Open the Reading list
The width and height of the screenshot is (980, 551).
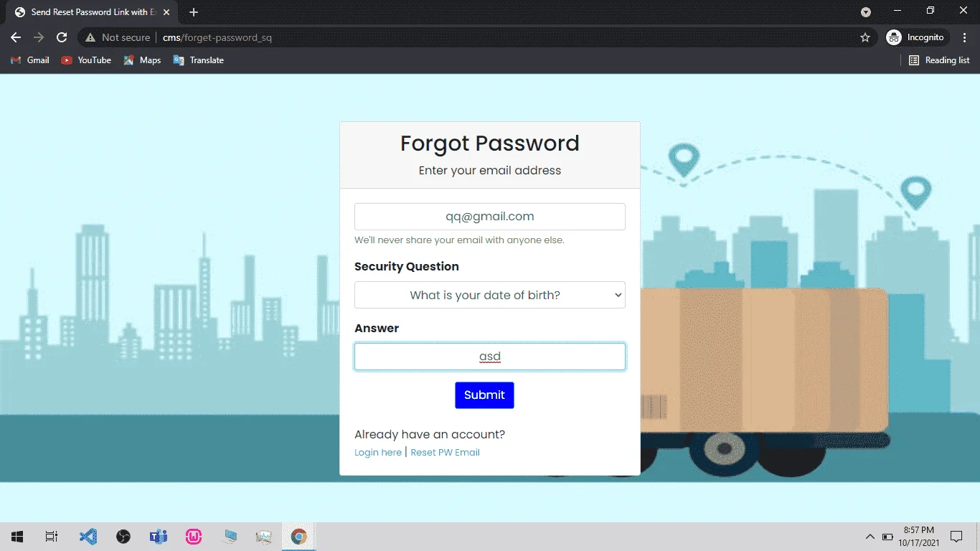(x=939, y=60)
